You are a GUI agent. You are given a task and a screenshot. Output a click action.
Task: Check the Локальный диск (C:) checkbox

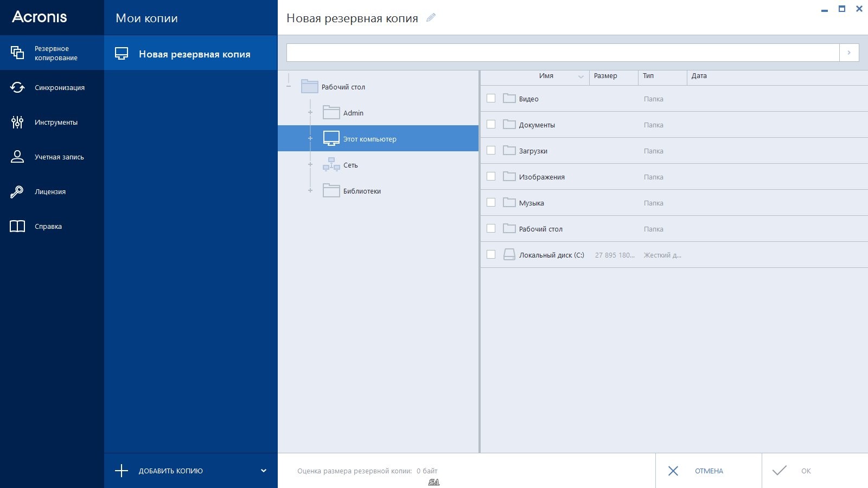pos(491,254)
